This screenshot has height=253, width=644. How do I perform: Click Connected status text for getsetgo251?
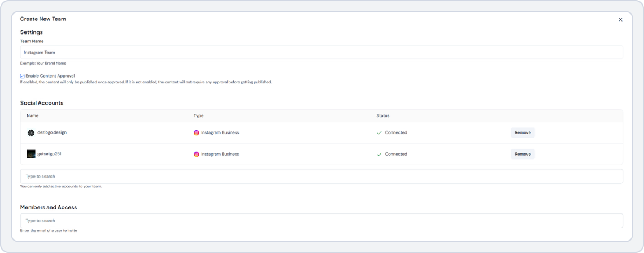point(396,155)
